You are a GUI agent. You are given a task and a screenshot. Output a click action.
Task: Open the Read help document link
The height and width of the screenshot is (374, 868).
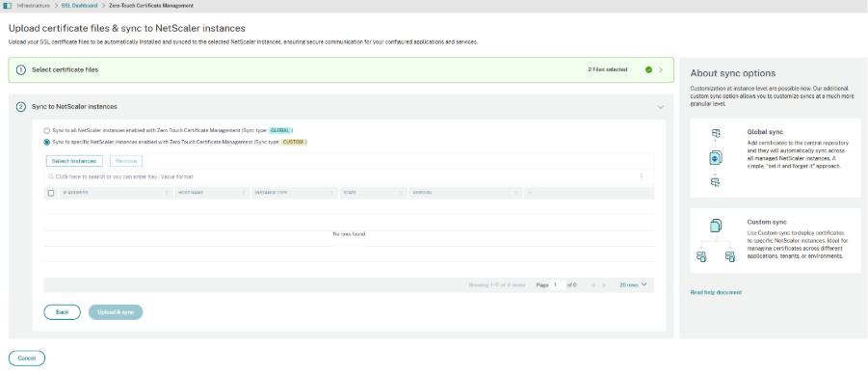click(x=716, y=293)
